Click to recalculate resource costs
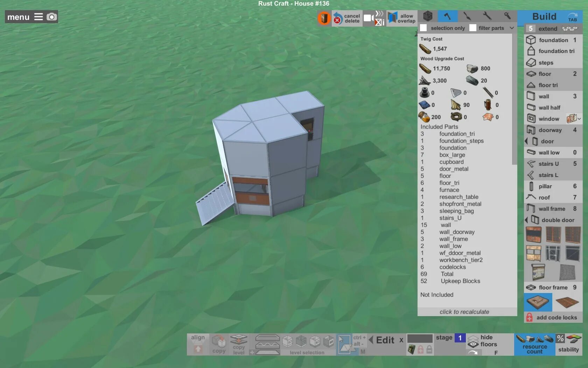The image size is (588, 368). [464, 312]
